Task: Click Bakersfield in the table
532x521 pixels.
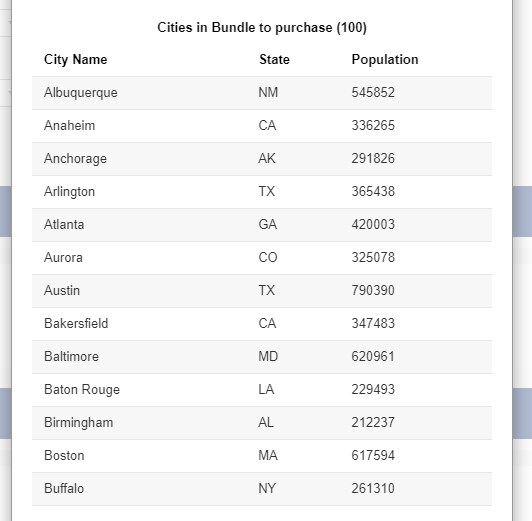Action: [x=76, y=324]
